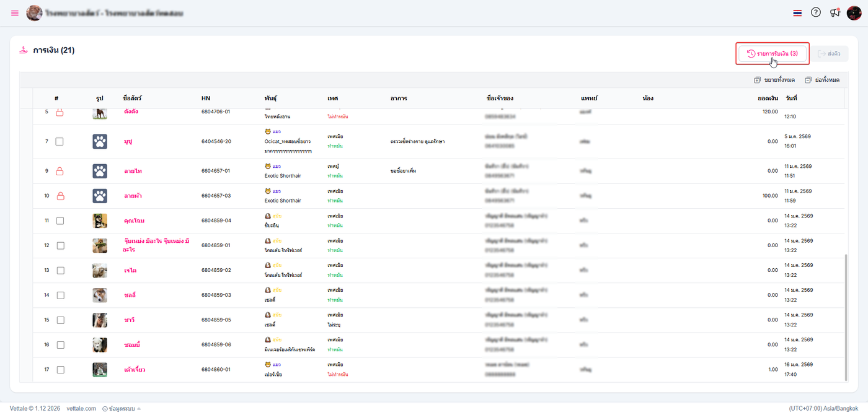Viewport: 868px width, 415px height.
Task: Sort by the ยอดเงิน column header
Action: 767,98
